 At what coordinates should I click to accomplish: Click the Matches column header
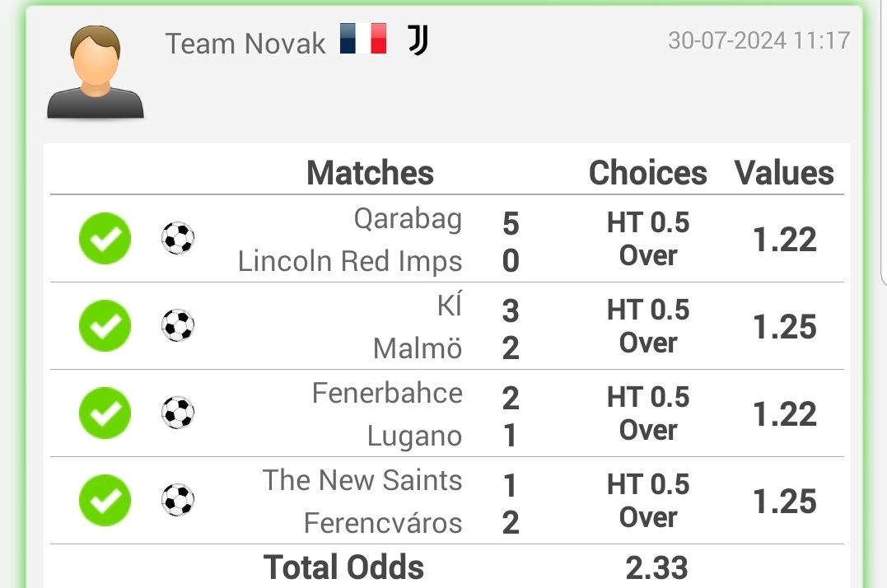point(370,172)
